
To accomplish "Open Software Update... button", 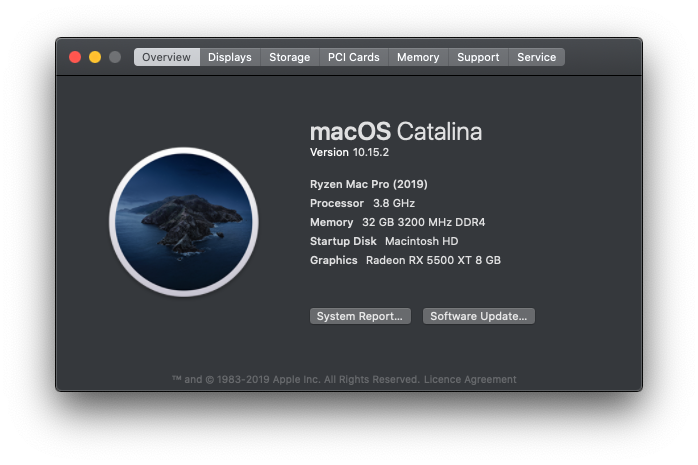I will 479,316.
